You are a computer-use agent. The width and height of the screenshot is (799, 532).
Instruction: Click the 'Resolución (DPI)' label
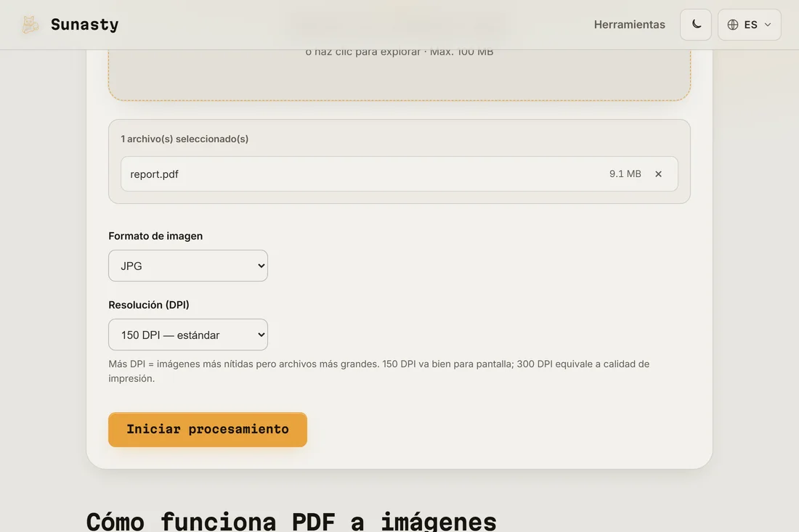tap(149, 304)
